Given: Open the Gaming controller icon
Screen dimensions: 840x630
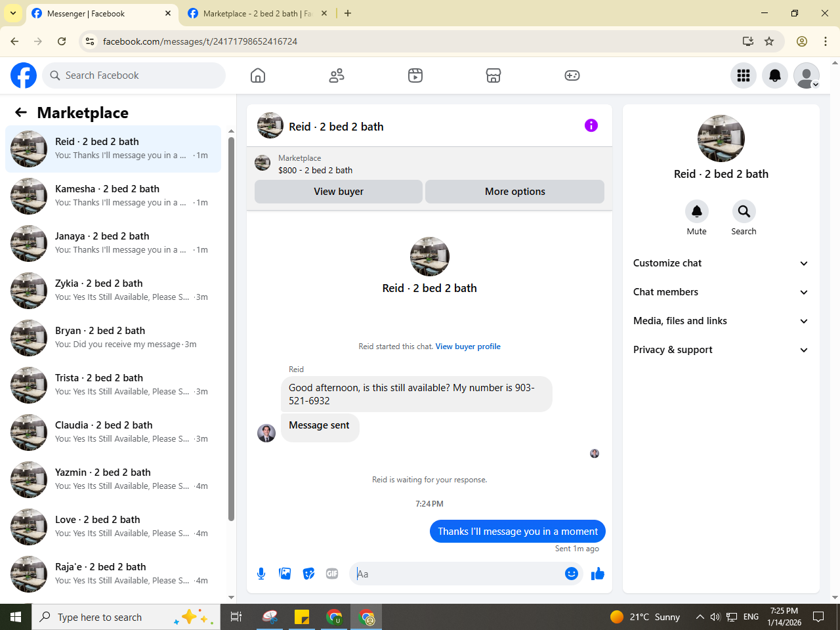Looking at the screenshot, I should [x=572, y=75].
